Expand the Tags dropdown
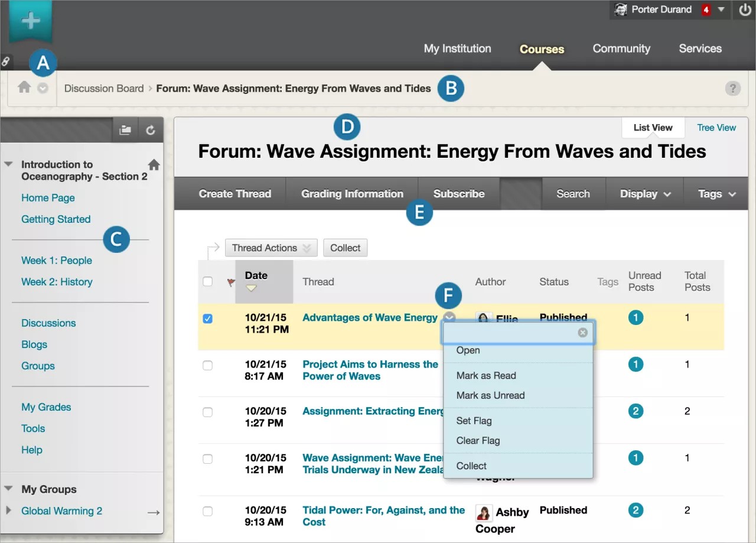Image resolution: width=756 pixels, height=543 pixels. coord(716,194)
